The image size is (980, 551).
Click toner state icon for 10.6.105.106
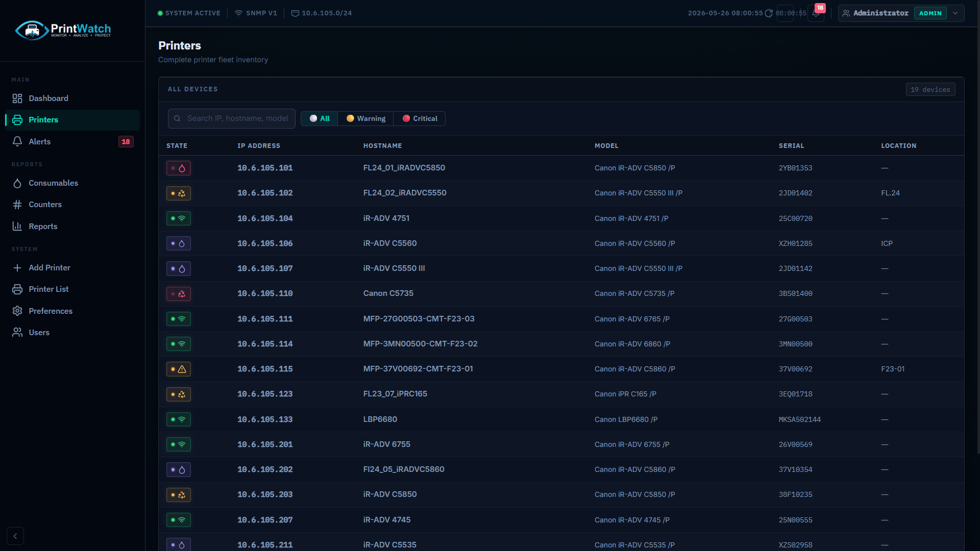click(x=179, y=243)
